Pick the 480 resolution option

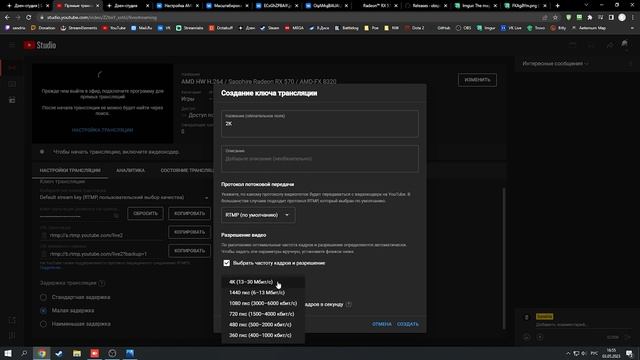(263, 324)
